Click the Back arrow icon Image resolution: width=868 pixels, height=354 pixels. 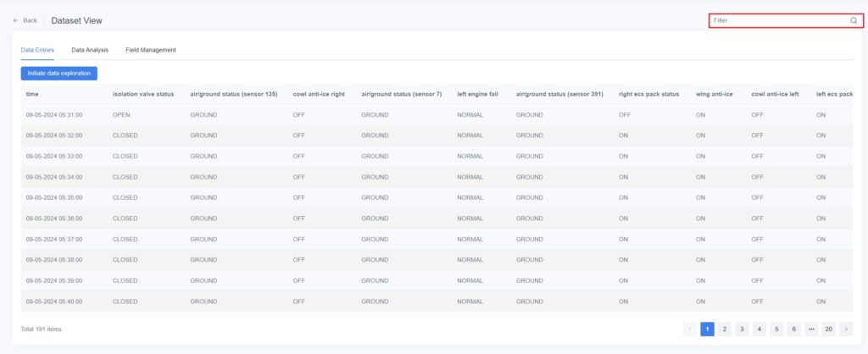click(16, 20)
